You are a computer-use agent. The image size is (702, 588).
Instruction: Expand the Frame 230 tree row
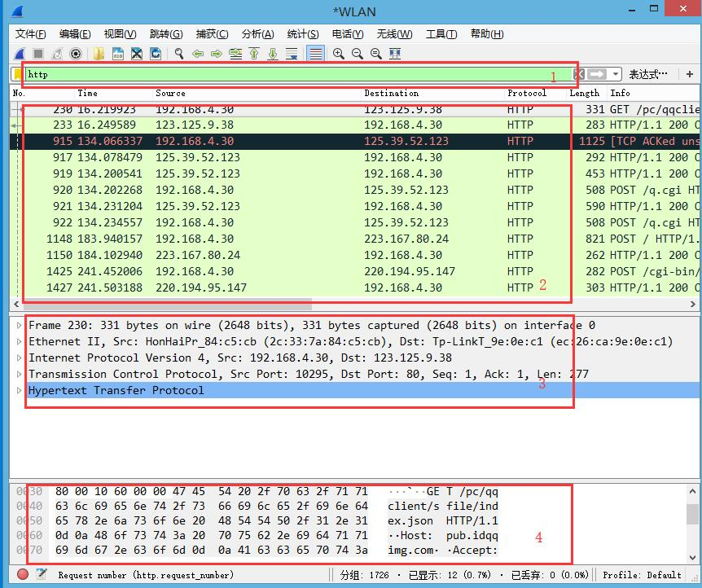click(19, 325)
